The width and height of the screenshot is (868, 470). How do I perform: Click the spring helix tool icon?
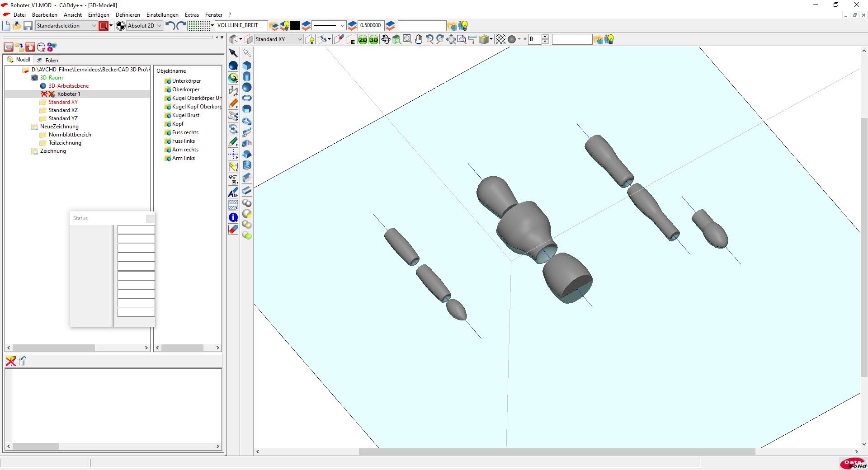point(247,165)
